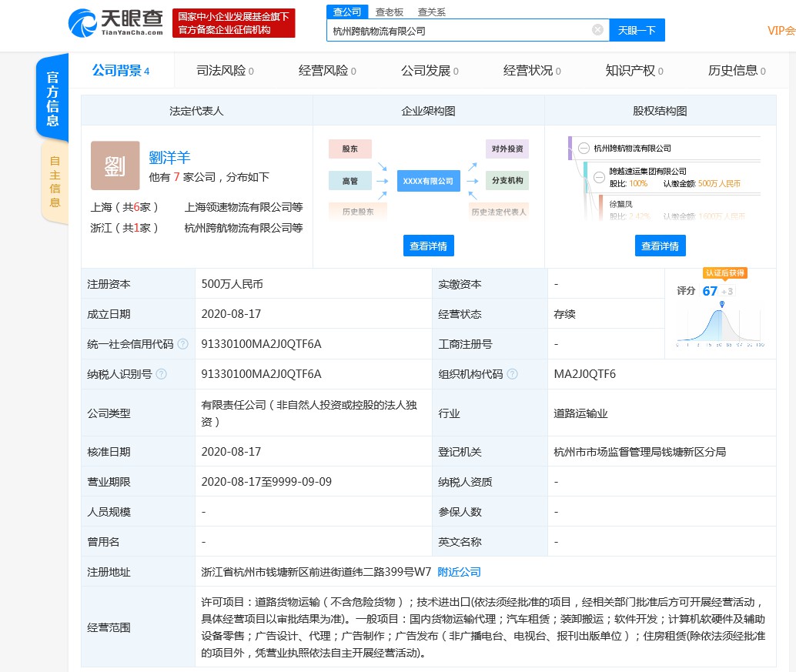
Task: Click 浙江（共1家）region text
Action: (x=125, y=228)
